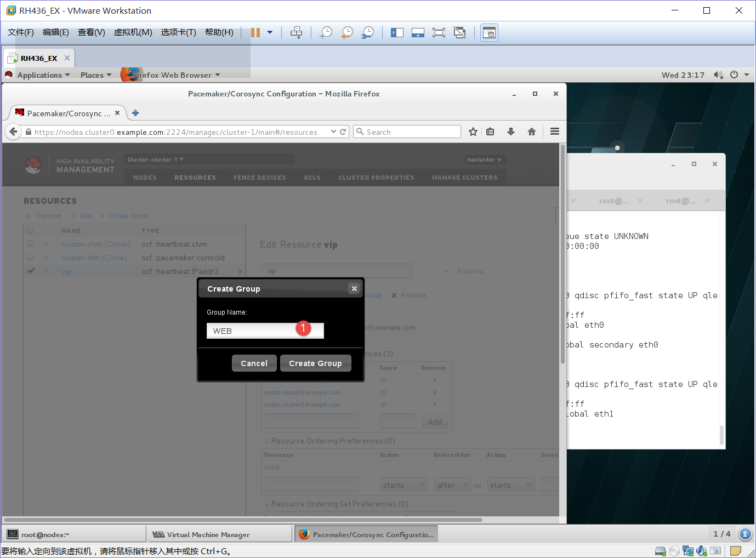Open the 文件(F) menu
756x558 pixels.
coord(21,32)
